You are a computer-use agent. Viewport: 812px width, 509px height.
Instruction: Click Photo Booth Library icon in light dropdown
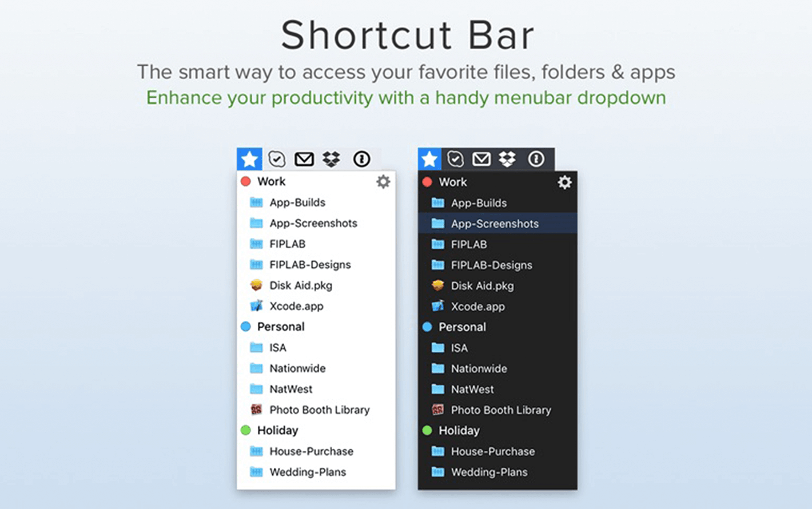(256, 409)
